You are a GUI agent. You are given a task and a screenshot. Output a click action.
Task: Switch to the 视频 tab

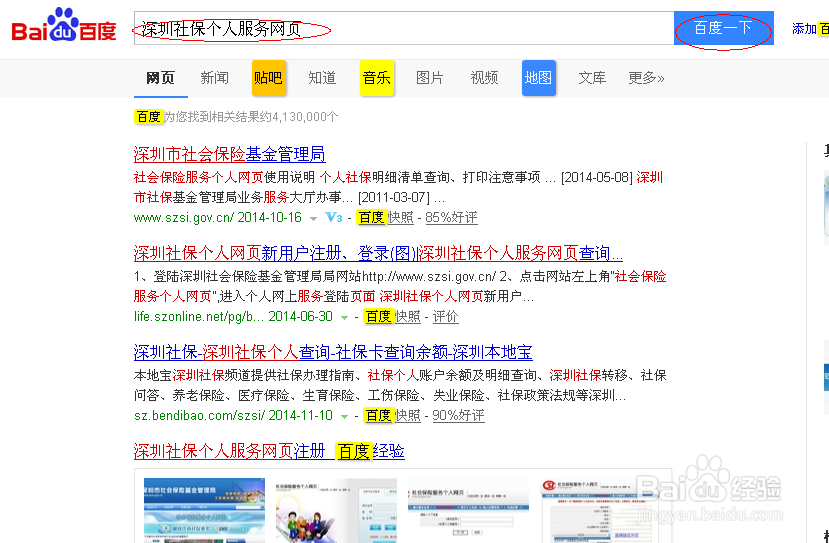point(484,78)
